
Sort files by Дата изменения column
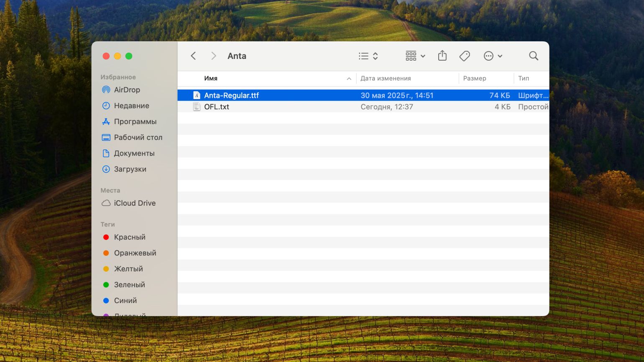click(x=386, y=79)
